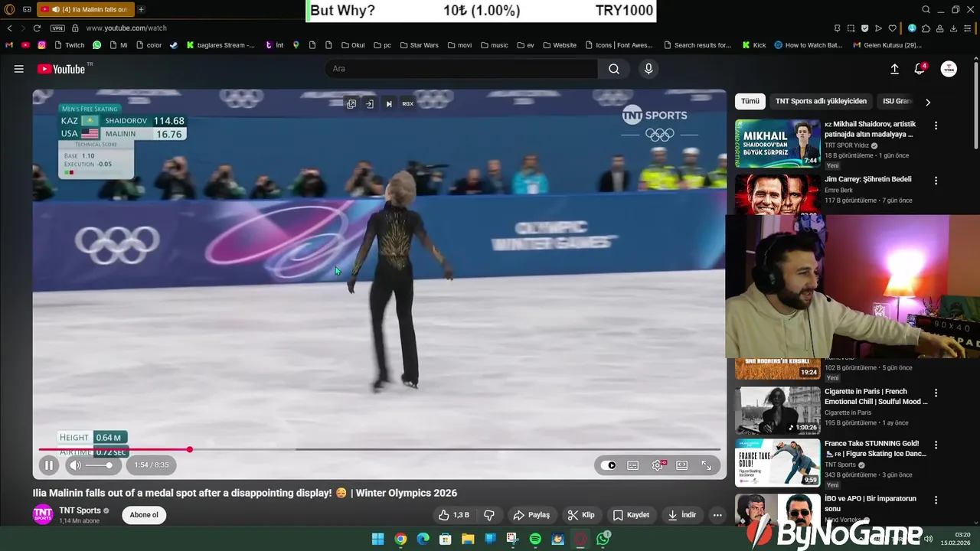The image size is (980, 551).
Task: Switch to theater mode
Action: click(x=681, y=465)
